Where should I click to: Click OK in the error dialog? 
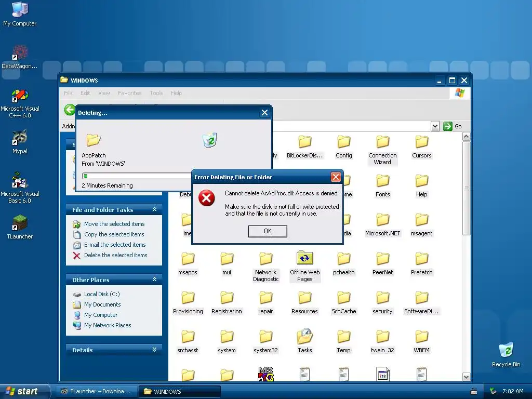point(268,231)
